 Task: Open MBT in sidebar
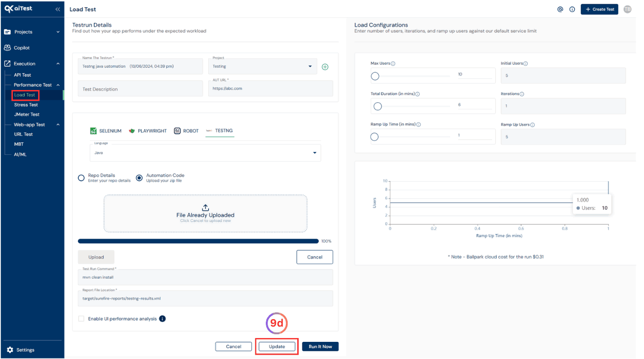(19, 144)
